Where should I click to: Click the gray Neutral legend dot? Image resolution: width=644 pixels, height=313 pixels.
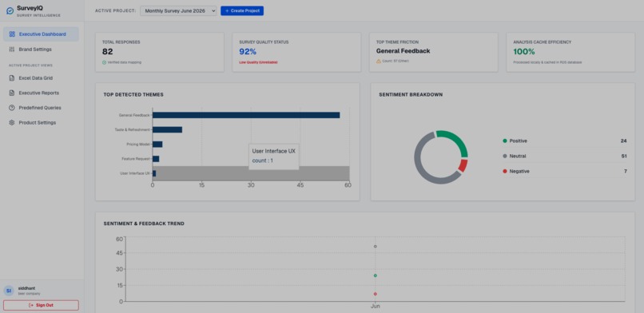(x=505, y=156)
